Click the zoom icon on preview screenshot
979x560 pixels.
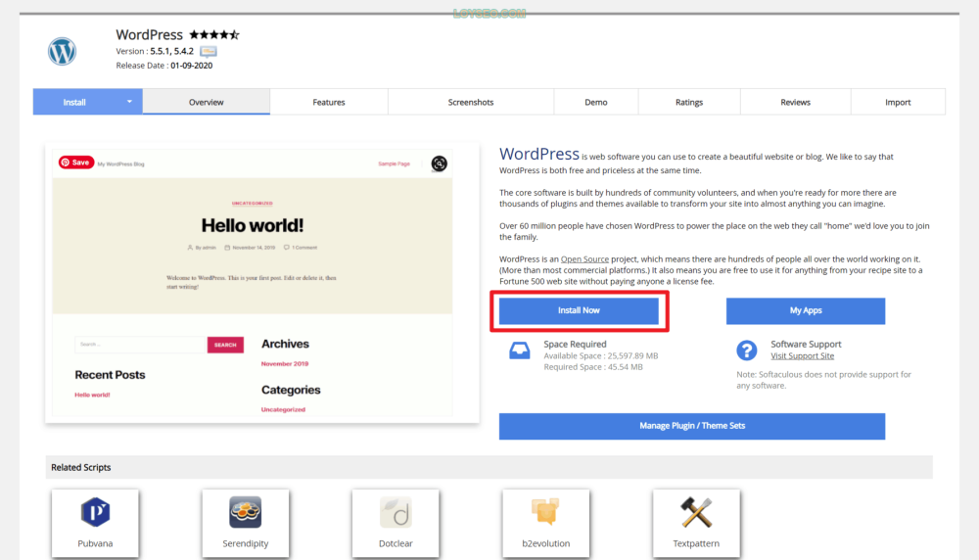[x=439, y=163]
